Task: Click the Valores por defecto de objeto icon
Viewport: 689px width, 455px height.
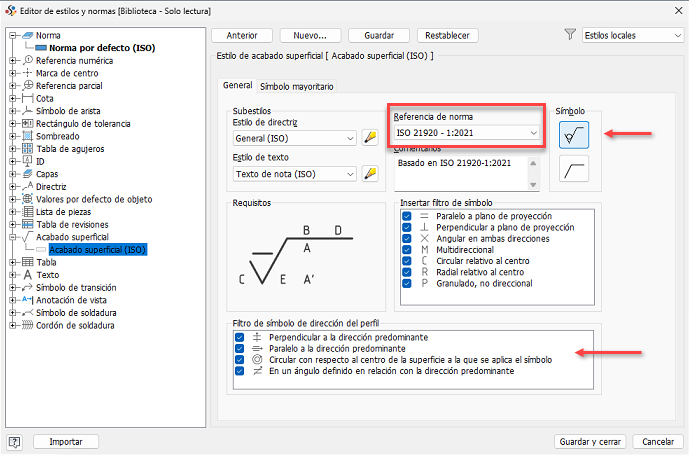Action: pos(28,199)
